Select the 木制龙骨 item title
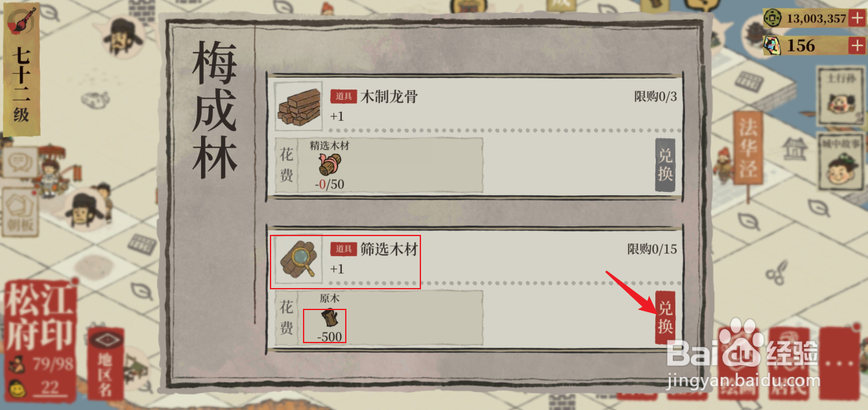This screenshot has width=868, height=410. point(389,97)
